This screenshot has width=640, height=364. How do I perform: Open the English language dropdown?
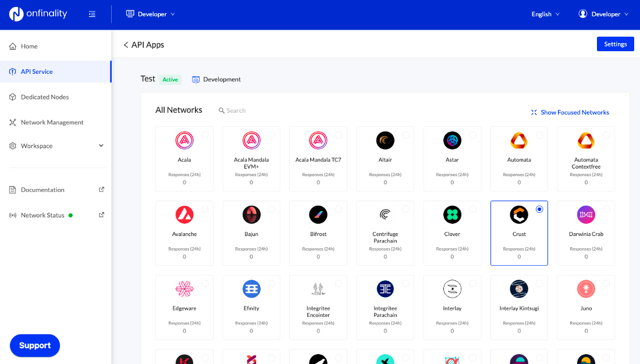(x=545, y=14)
